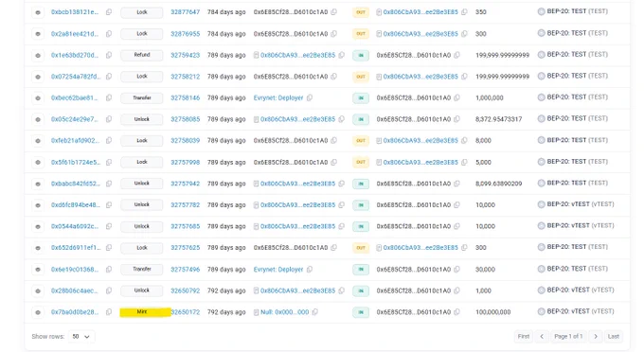Copy transaction hash 0x07254a782fd
The width and height of the screenshot is (644, 352).
tap(109, 77)
